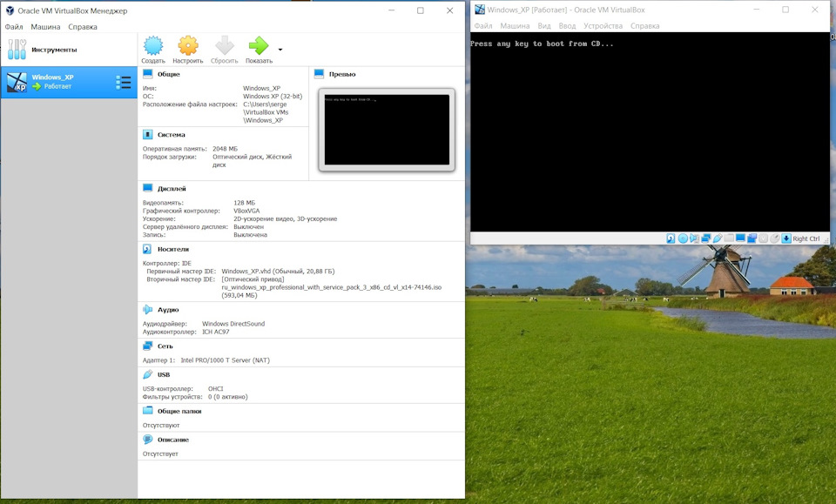836x504 pixels.
Task: Click the keyboard capture arrow icon beside Right Ctrl
Action: (x=786, y=239)
